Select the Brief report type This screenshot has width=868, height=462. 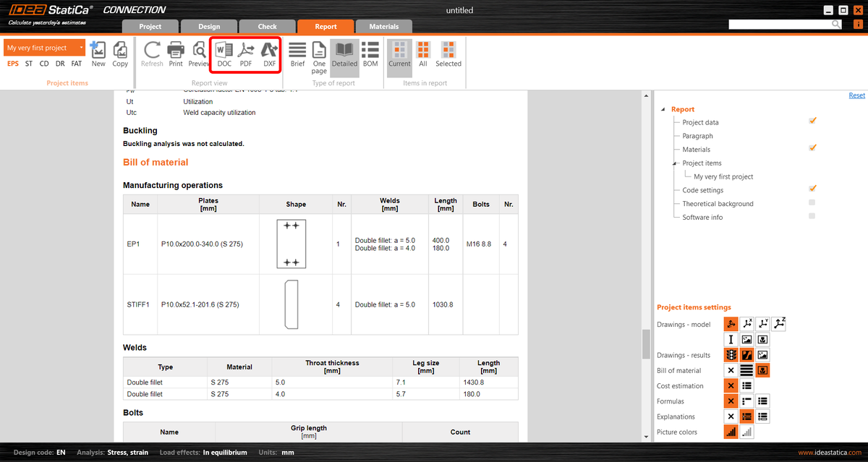click(297, 54)
